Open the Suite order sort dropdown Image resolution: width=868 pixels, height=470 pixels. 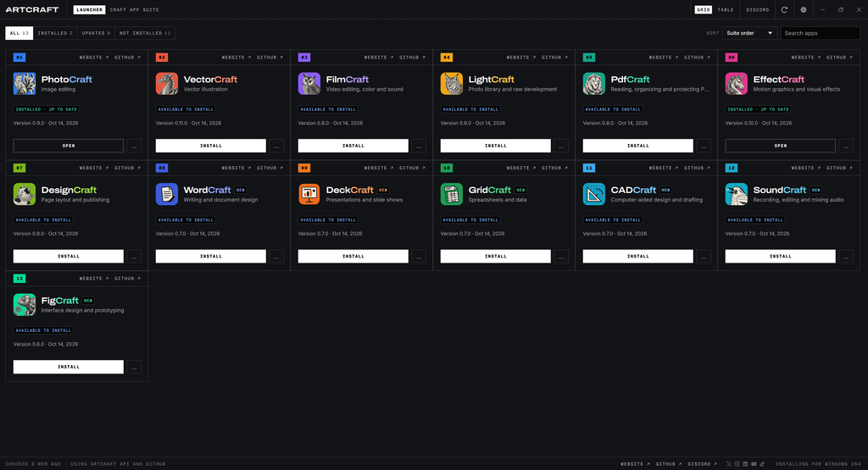pyautogui.click(x=749, y=33)
